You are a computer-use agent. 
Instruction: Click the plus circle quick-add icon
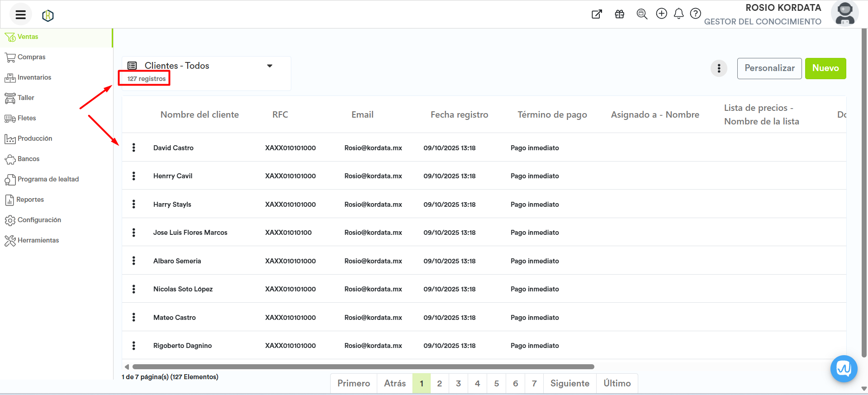coord(661,14)
